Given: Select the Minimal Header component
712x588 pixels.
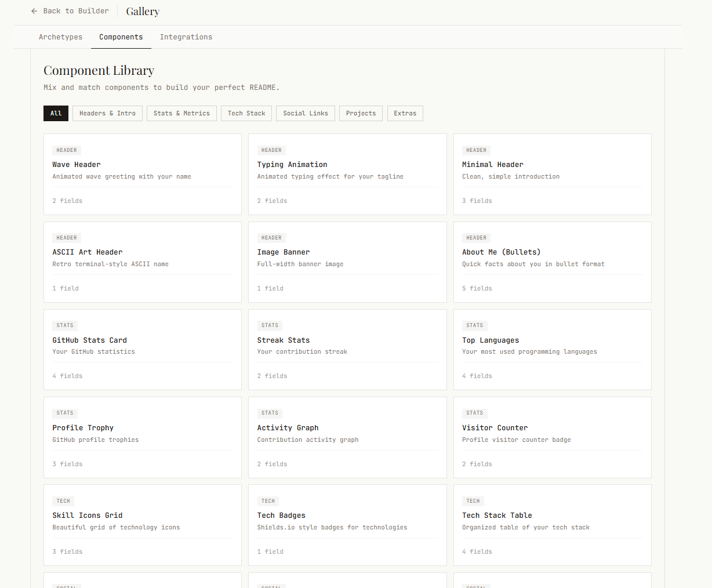Looking at the screenshot, I should [552, 174].
